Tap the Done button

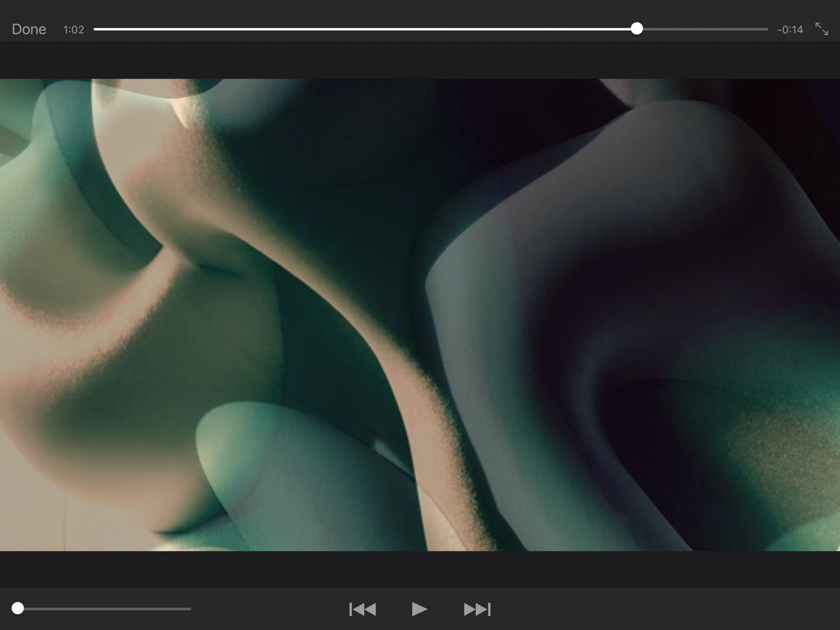29,30
